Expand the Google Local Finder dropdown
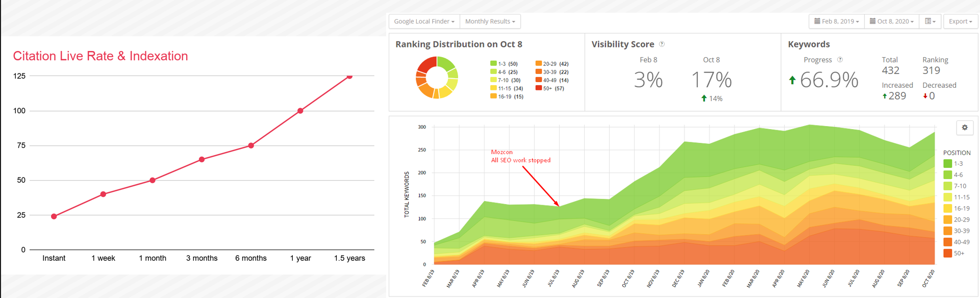The image size is (980, 298). point(424,21)
